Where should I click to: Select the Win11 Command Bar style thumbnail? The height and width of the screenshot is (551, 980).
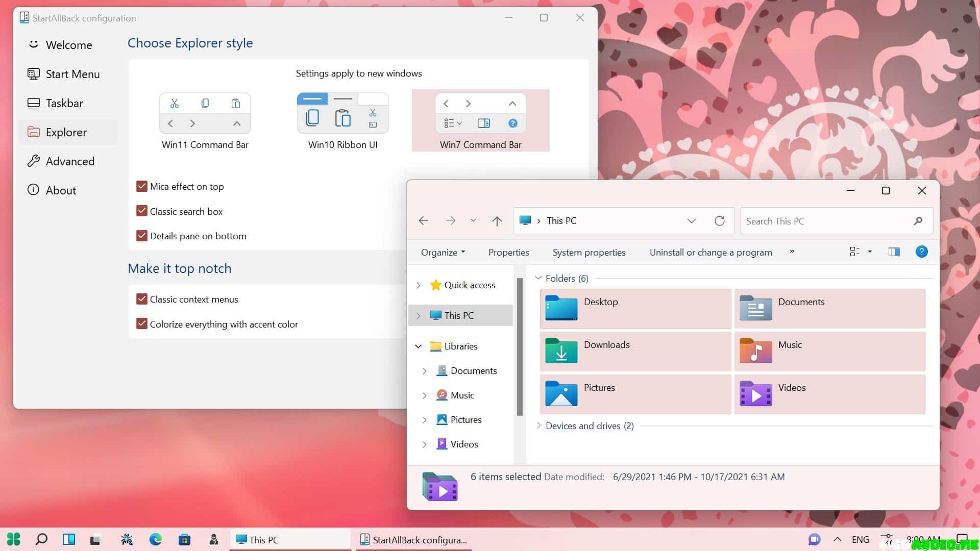205,121
